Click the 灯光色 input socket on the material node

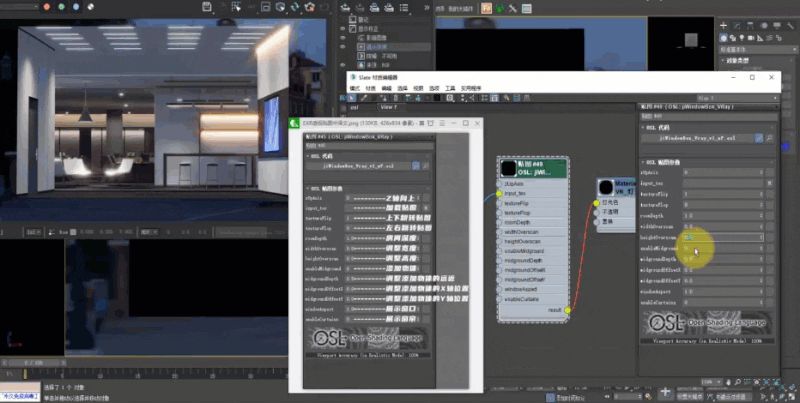click(596, 203)
